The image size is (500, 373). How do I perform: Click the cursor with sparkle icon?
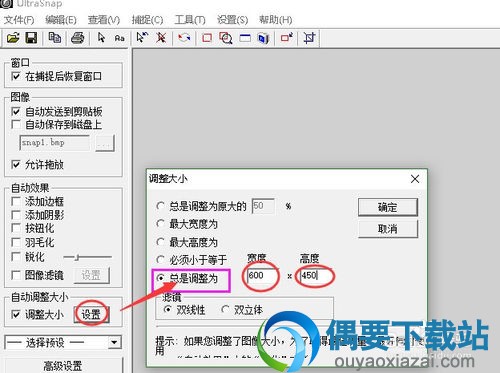click(x=142, y=38)
